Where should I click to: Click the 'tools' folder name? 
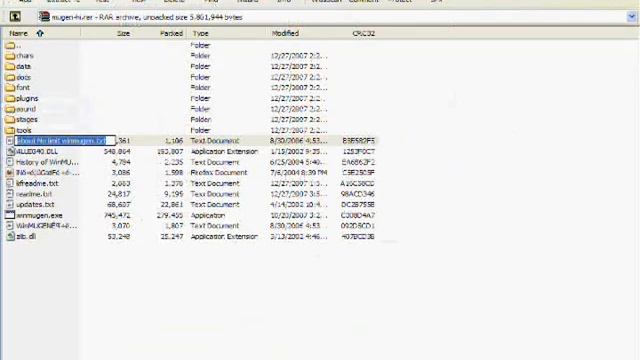coord(24,130)
